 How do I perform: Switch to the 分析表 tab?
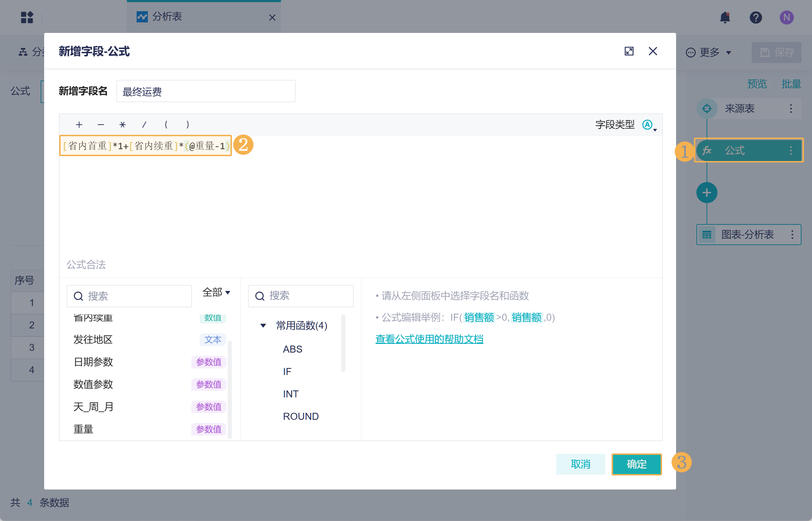point(167,17)
